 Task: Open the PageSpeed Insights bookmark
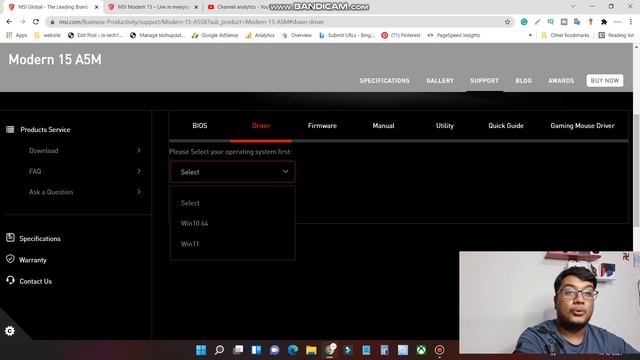coord(453,36)
